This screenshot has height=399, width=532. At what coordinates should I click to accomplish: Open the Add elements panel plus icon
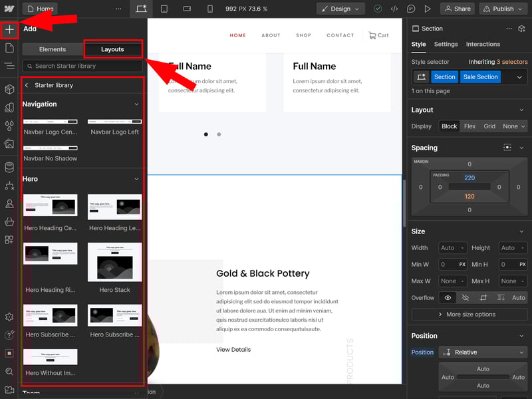[9, 30]
